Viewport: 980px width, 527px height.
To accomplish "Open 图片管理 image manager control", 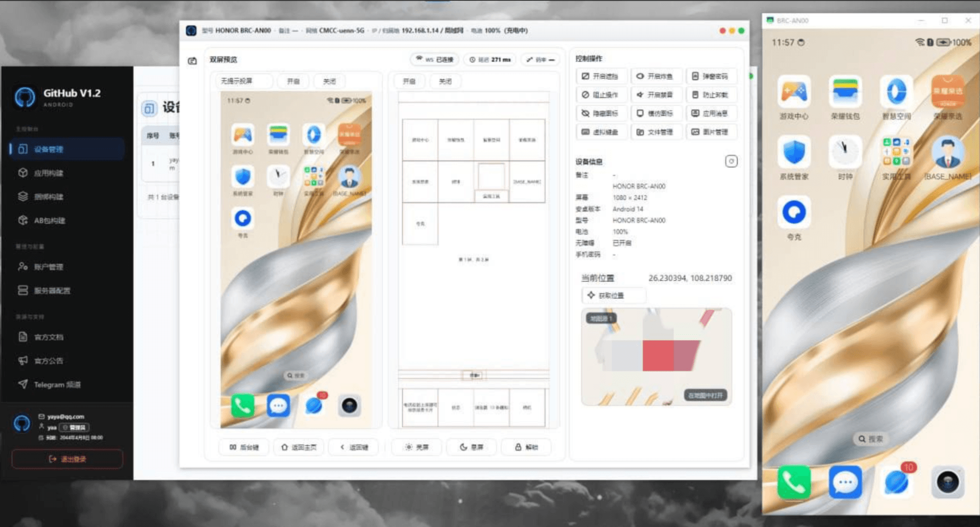I will 710,132.
